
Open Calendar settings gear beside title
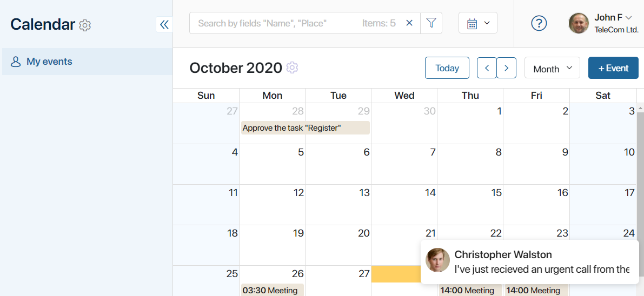[x=84, y=25]
